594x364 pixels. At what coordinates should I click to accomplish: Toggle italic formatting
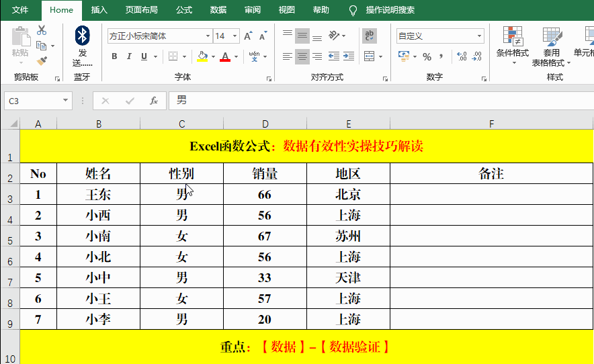(x=129, y=56)
